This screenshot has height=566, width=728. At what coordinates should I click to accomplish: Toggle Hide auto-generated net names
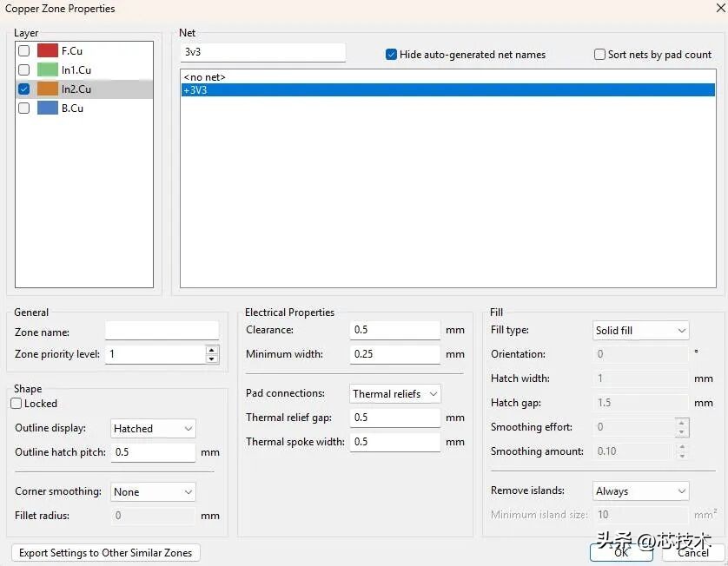pos(391,55)
